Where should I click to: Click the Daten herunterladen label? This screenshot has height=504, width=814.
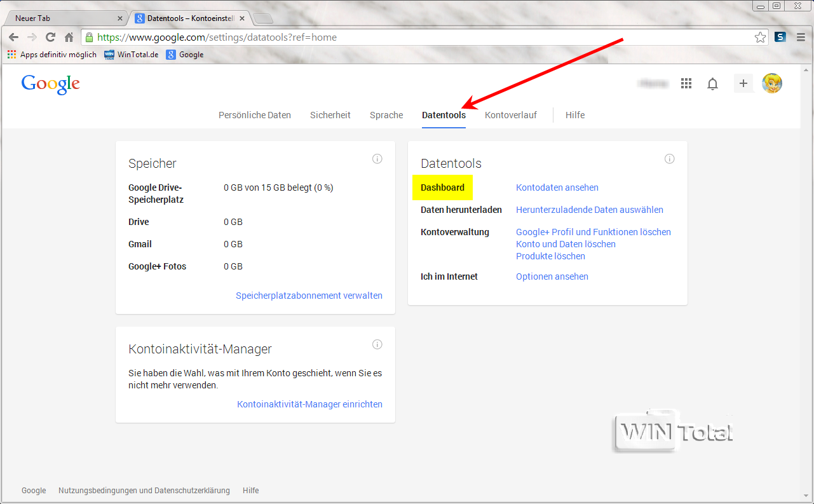click(x=461, y=210)
